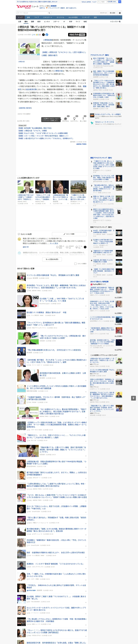Click scroll-to-top arrow button
The width and height of the screenshot is (138, 644).
(x=133, y=398)
